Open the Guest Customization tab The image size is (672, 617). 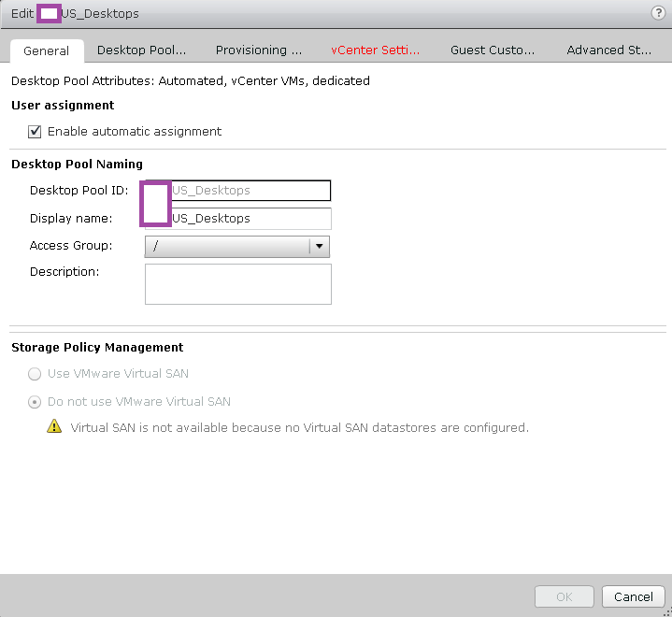pos(493,50)
